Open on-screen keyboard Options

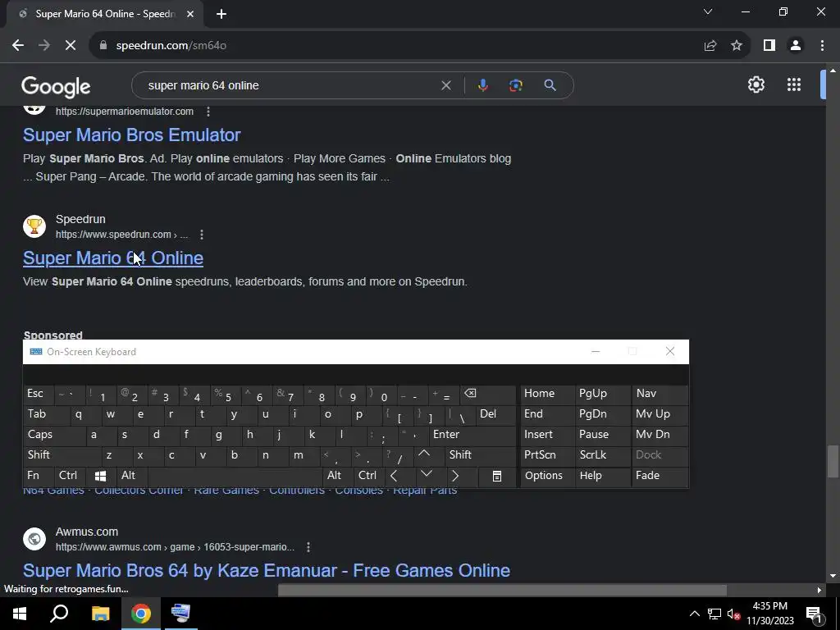[546, 476]
